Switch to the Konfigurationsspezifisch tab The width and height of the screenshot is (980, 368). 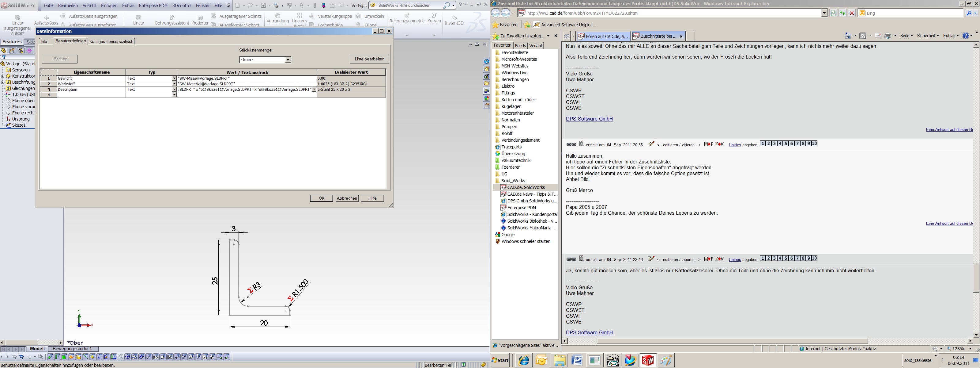111,41
